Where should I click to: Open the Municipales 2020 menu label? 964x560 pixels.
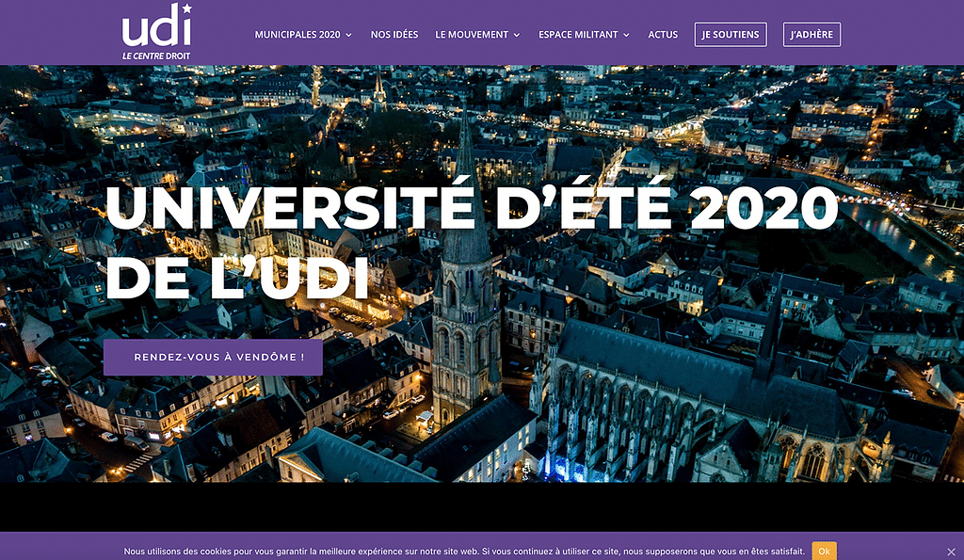297,35
